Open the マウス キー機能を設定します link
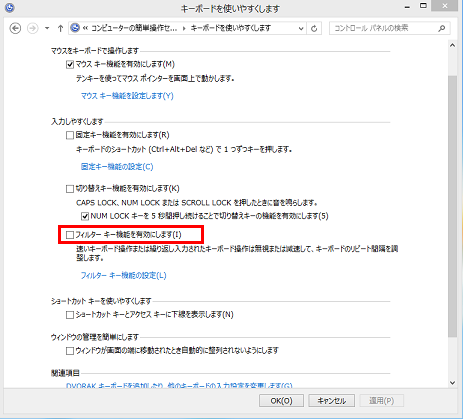This screenshot has height=419, width=463. pyautogui.click(x=127, y=96)
